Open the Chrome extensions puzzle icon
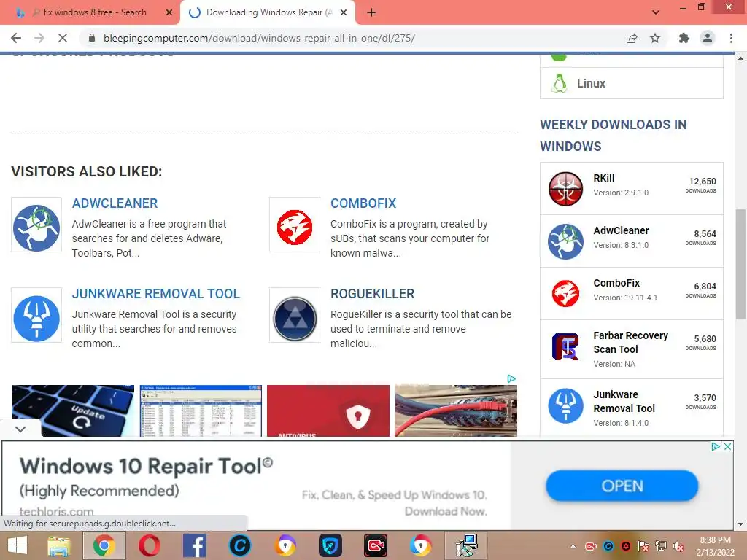The width and height of the screenshot is (747, 560). click(x=684, y=38)
